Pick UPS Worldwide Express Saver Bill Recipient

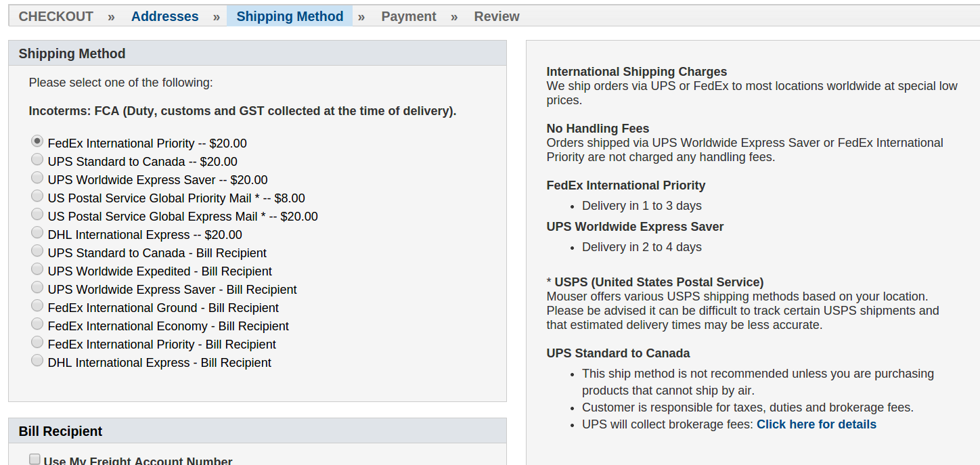click(37, 288)
